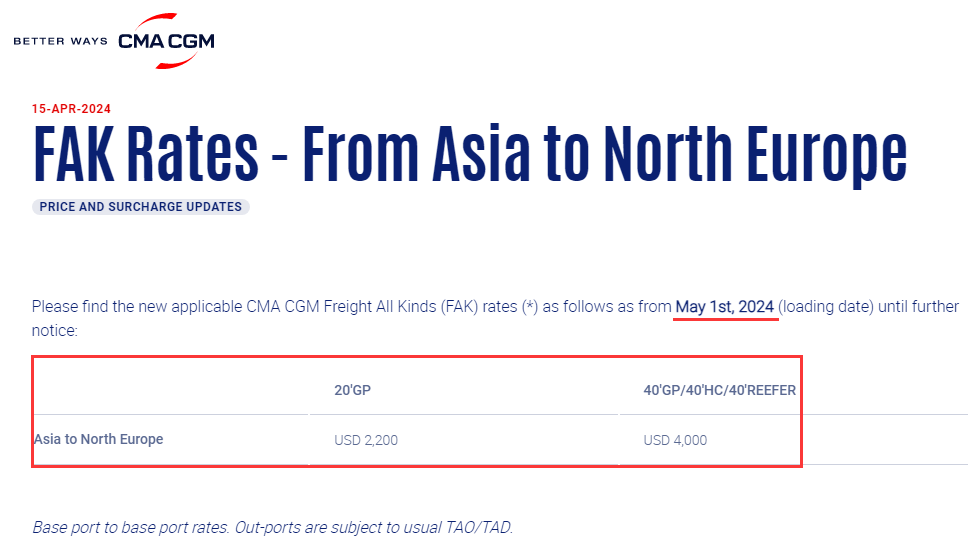Click the (*) asterisk marker in paragraph
The height and width of the screenshot is (555, 972).
click(x=529, y=307)
